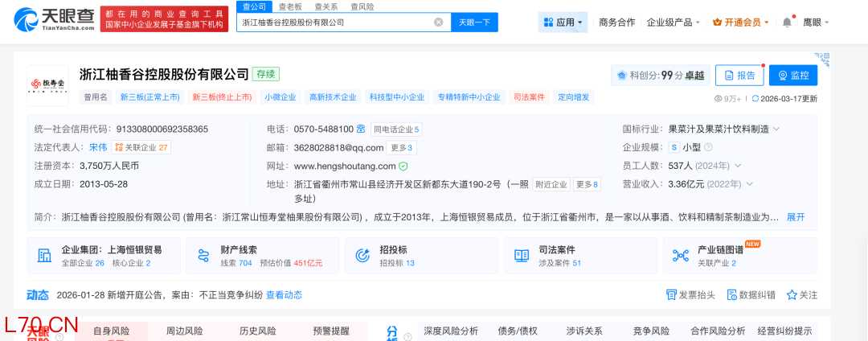Expand the 员工人数 537人 chevron
The image size is (868, 341).
(x=737, y=166)
